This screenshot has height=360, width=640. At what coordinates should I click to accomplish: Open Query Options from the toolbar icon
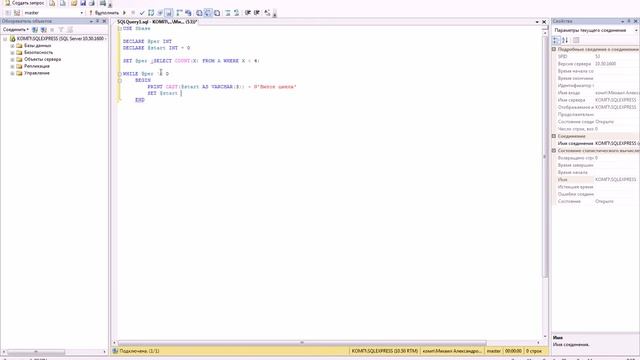click(x=160, y=13)
